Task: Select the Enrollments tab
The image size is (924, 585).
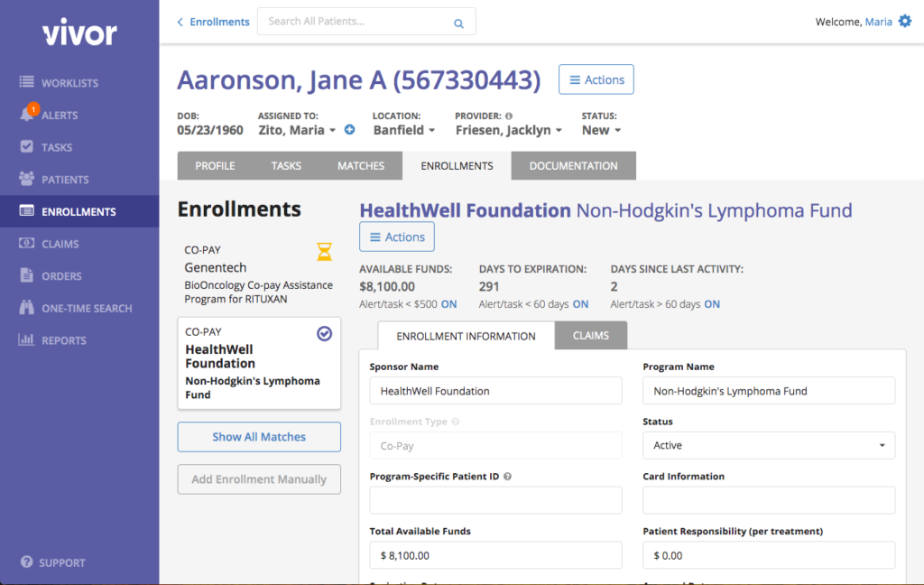Action: pos(457,166)
